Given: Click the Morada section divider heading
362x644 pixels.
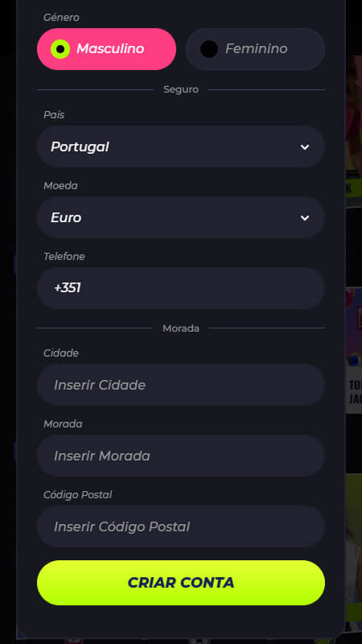Looking at the screenshot, I should [x=181, y=328].
